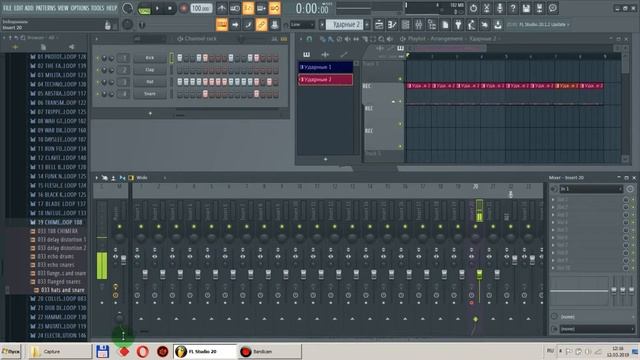This screenshot has height=360, width=640.
Task: Open the Ударные 2 pattern selector
Action: pyautogui.click(x=345, y=25)
